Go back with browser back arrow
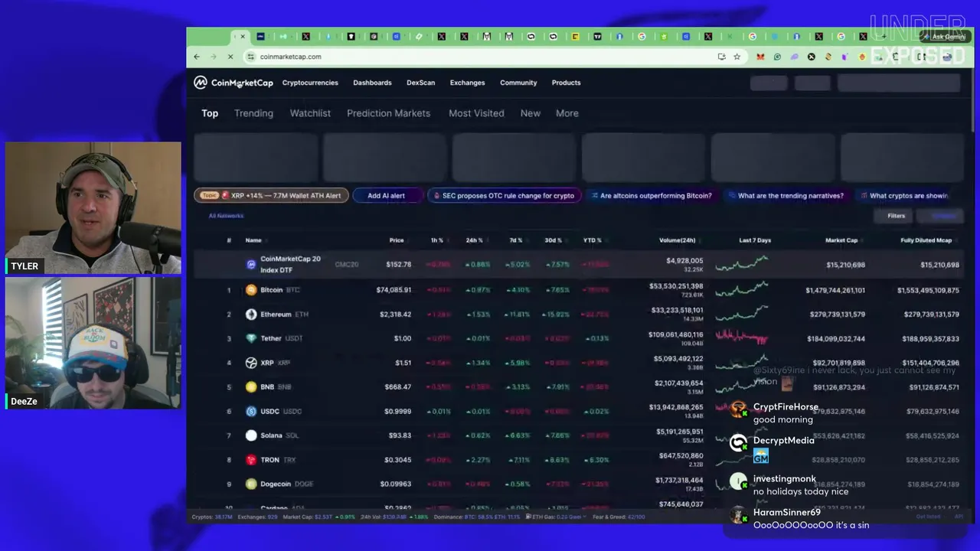 [x=197, y=57]
